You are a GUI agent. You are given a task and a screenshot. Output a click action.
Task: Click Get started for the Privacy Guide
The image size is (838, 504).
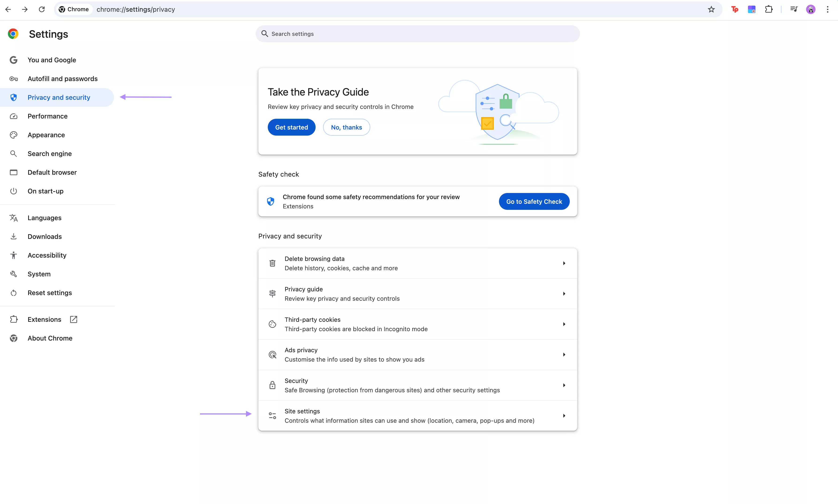(x=291, y=127)
